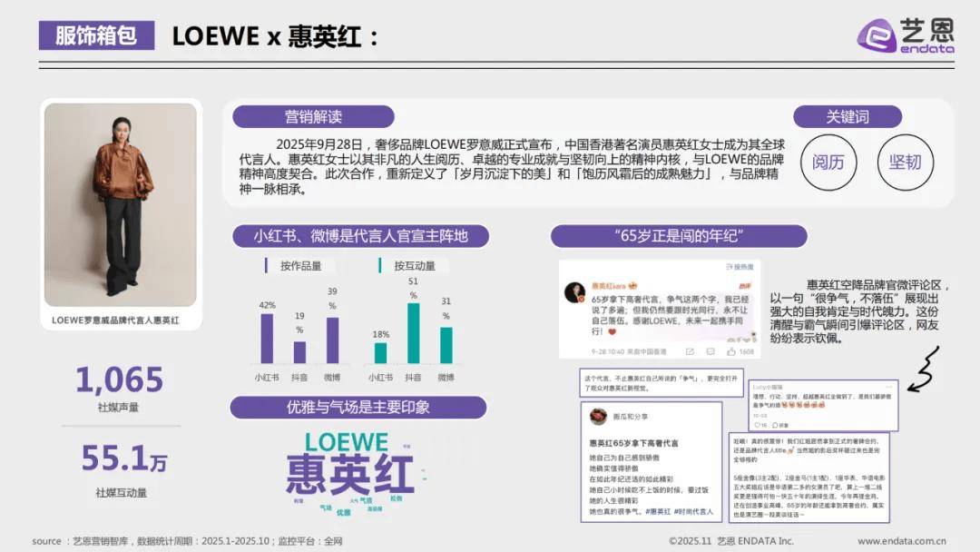Open the comment box about 争气 opening new vision
980x552 pixels.
[661, 383]
